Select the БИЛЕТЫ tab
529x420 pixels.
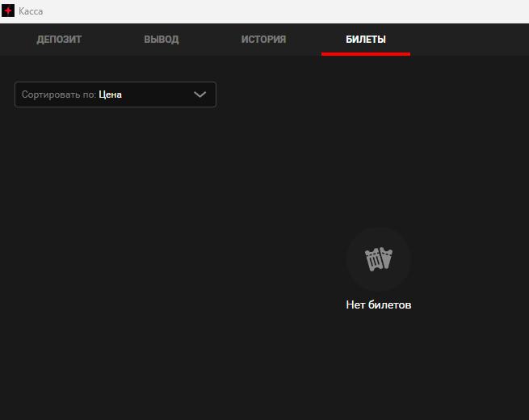click(x=366, y=40)
